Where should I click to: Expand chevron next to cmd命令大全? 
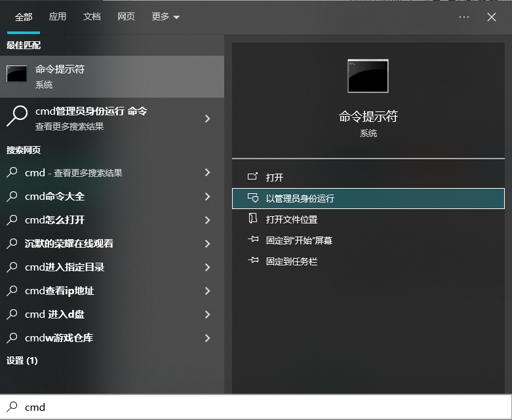(x=207, y=197)
